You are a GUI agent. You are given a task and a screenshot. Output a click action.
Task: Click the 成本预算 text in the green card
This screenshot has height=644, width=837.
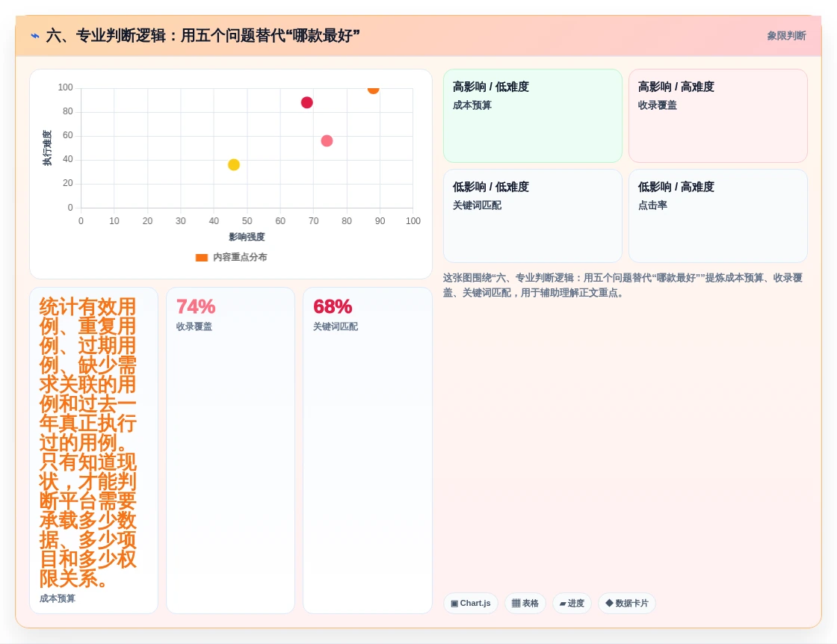click(x=472, y=105)
